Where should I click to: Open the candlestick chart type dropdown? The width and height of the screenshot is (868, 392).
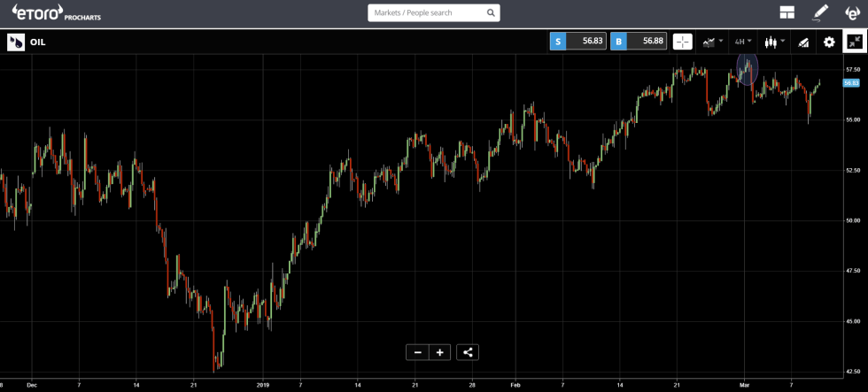(x=774, y=42)
